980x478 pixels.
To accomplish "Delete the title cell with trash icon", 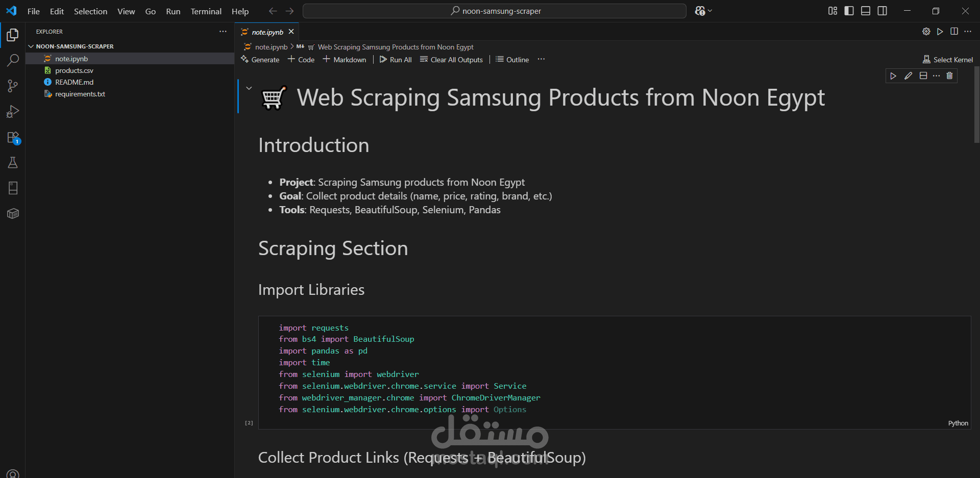I will click(x=949, y=76).
